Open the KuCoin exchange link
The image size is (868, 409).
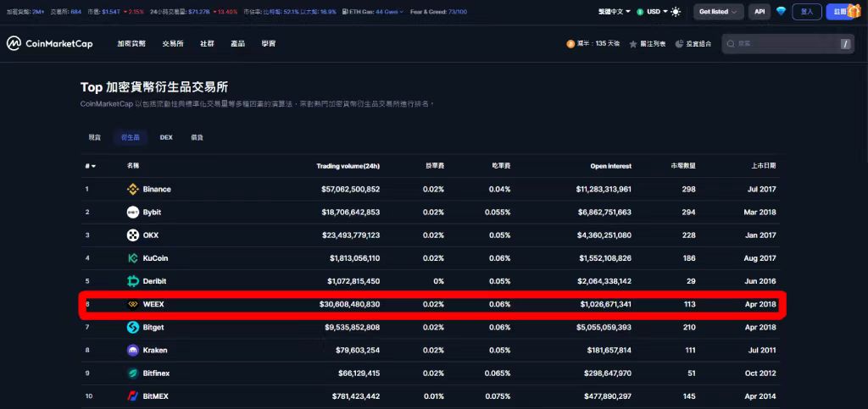(156, 258)
